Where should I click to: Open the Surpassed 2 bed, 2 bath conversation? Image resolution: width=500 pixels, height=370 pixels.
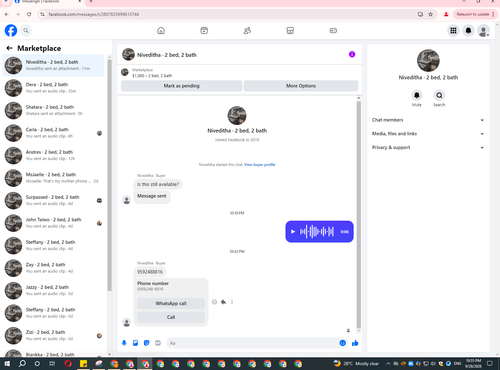(53, 200)
